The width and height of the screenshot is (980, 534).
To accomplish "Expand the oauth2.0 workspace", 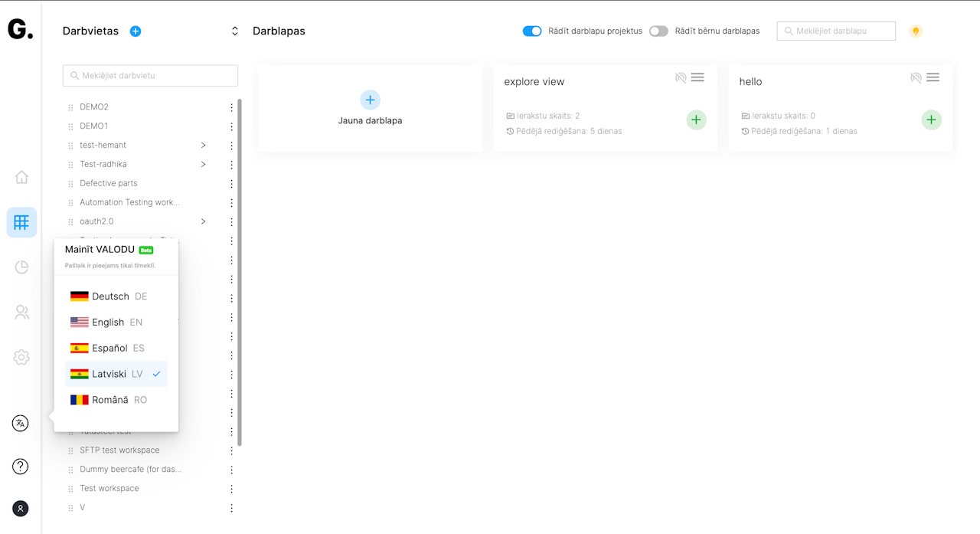I will coord(203,221).
